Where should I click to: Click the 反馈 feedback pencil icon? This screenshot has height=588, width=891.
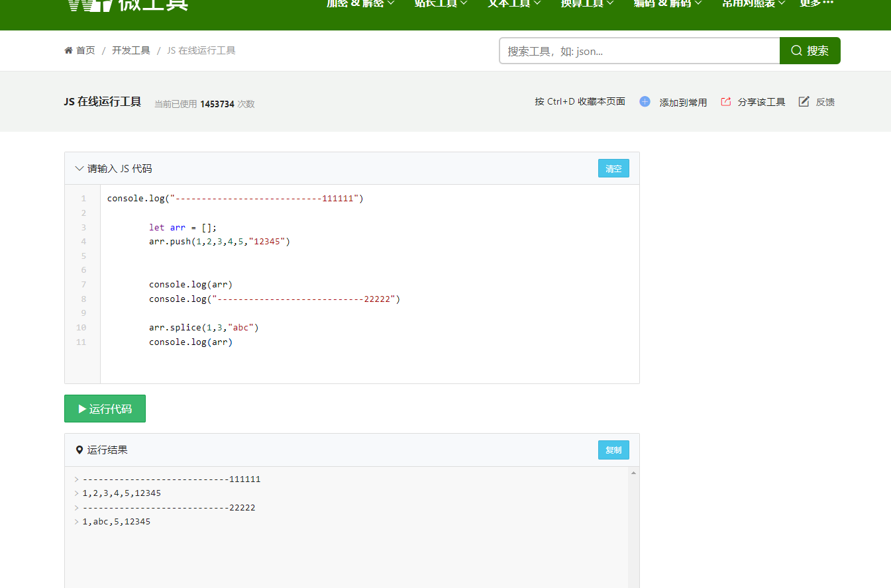pos(804,102)
